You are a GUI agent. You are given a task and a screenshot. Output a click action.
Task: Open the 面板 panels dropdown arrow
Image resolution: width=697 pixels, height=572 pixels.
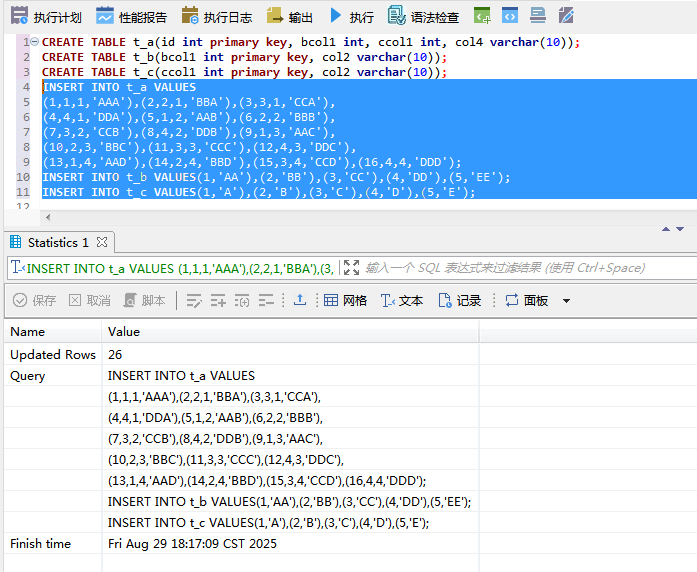coord(566,301)
